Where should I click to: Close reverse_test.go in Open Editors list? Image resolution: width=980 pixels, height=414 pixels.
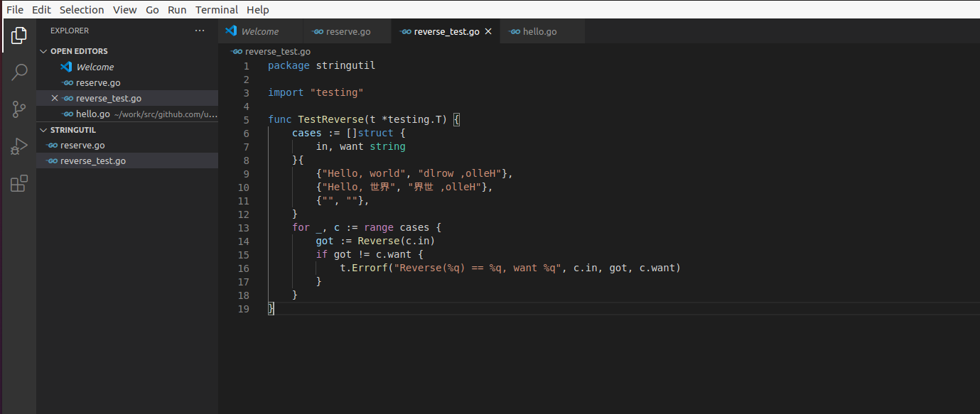click(x=55, y=98)
